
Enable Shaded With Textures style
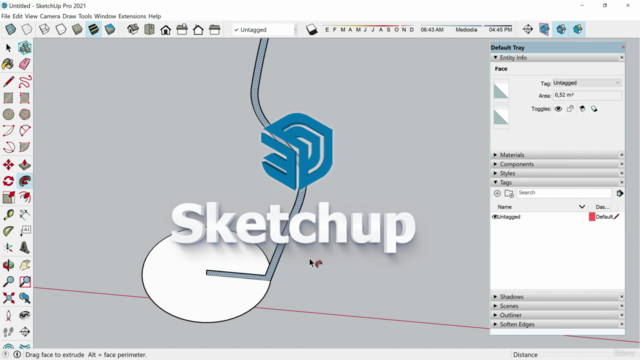coord(93,29)
